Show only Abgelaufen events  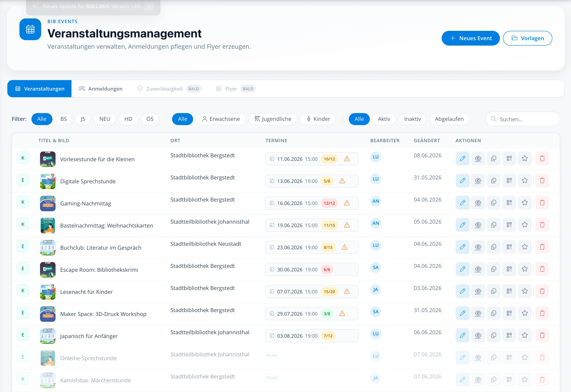pyautogui.click(x=449, y=119)
